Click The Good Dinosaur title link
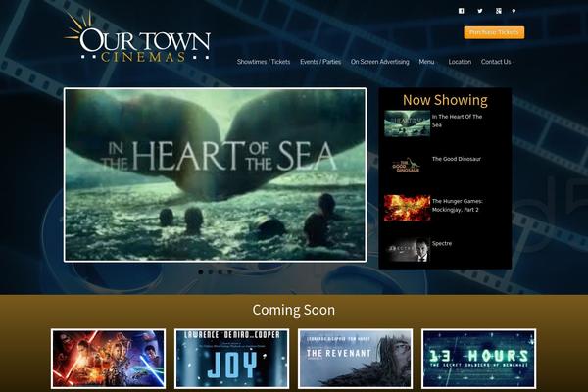588x392 pixels. pos(457,159)
